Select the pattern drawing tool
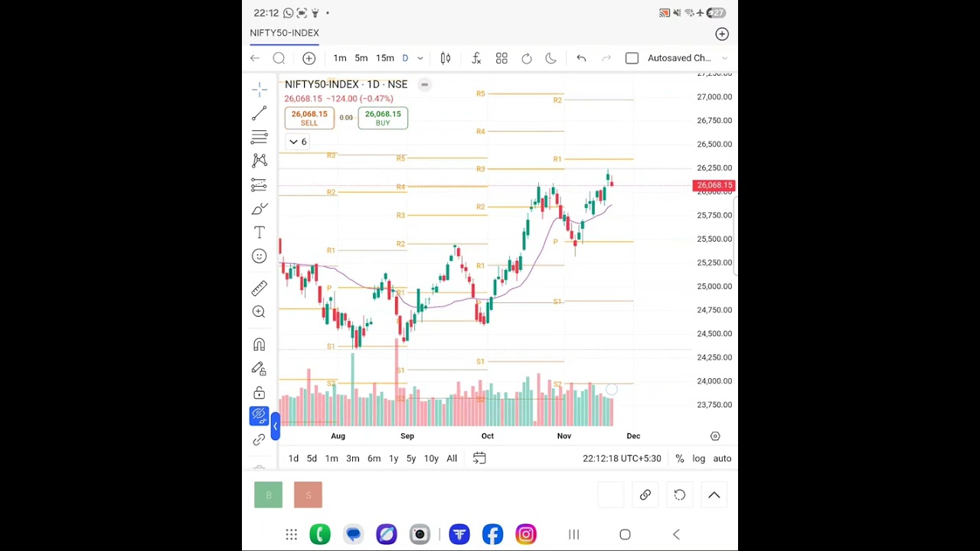 (x=260, y=161)
